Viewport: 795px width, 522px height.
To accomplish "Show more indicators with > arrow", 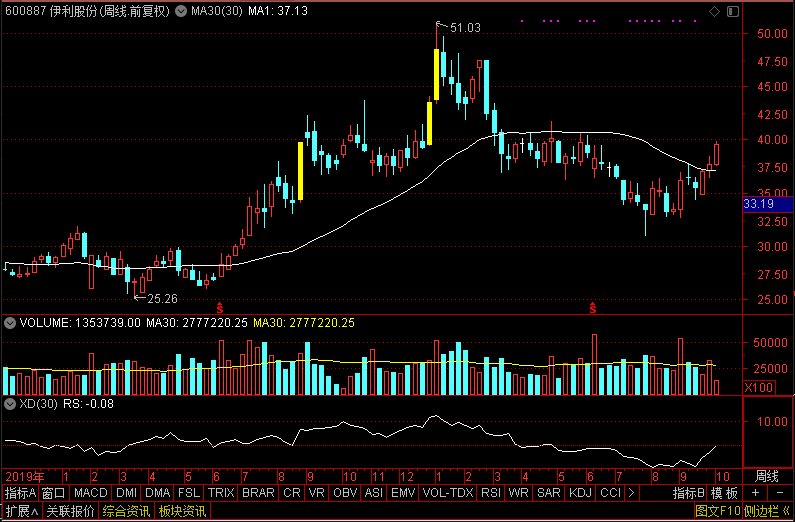I will (631, 493).
